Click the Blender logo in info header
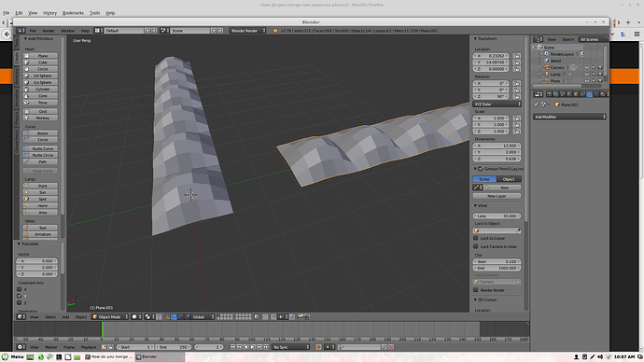644x362 pixels. (275, 31)
